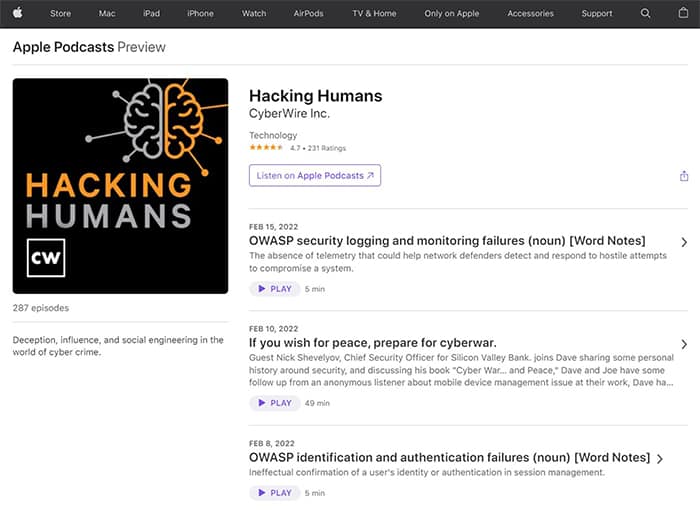Open 'If you wish for peace' episode title
The height and width of the screenshot is (512, 700).
pos(372,343)
